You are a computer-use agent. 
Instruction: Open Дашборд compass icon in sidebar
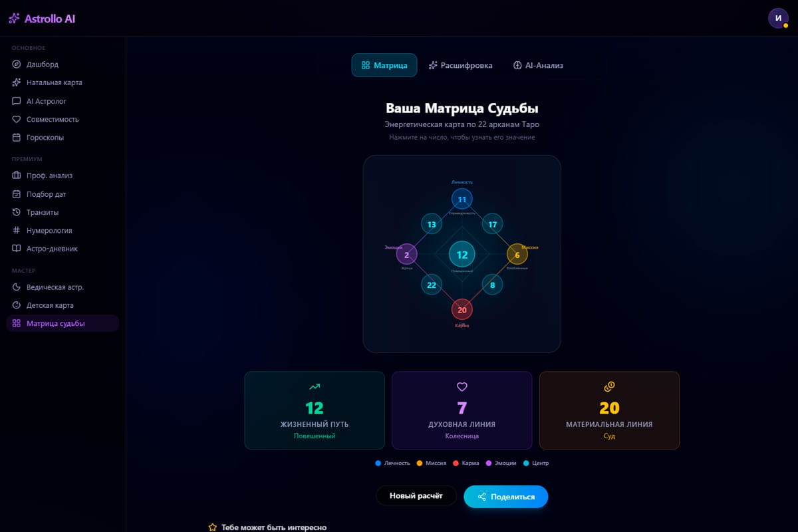point(17,65)
